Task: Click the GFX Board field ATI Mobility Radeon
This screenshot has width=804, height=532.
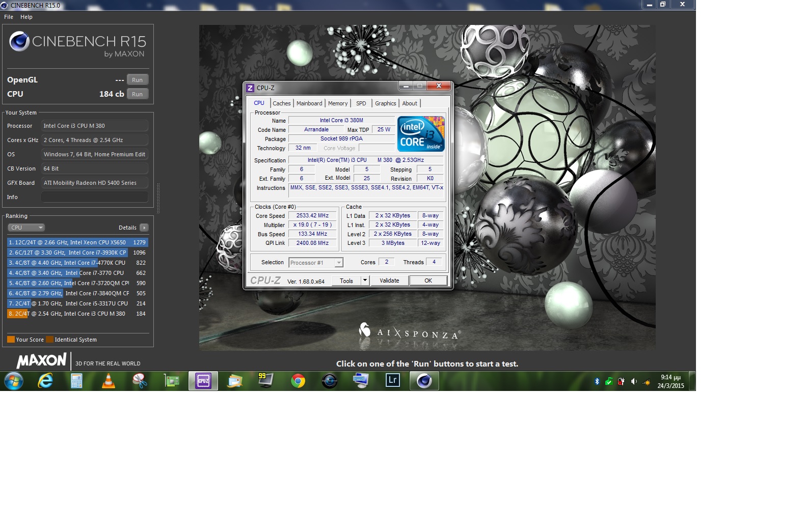Action: [95, 183]
